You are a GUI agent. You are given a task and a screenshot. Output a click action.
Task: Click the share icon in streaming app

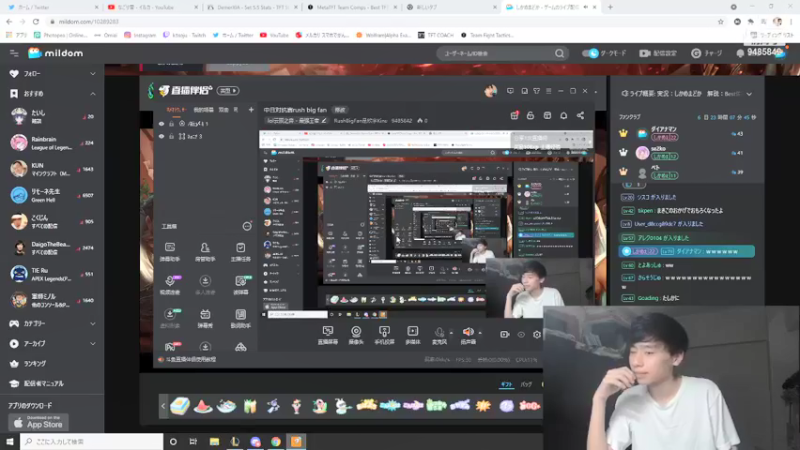tap(580, 116)
